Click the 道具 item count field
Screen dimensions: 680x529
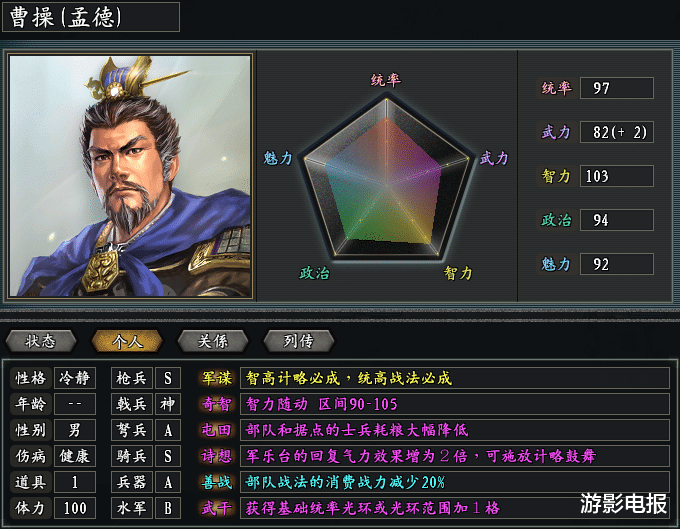(76, 483)
